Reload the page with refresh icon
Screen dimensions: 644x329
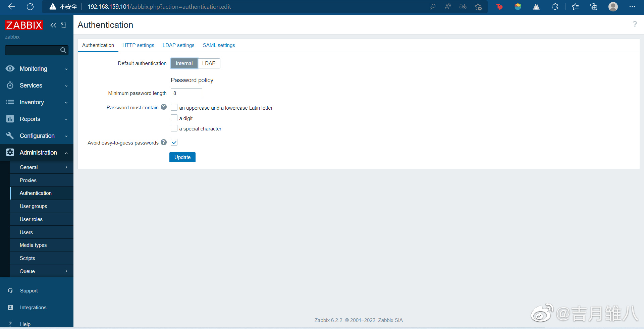(x=30, y=7)
